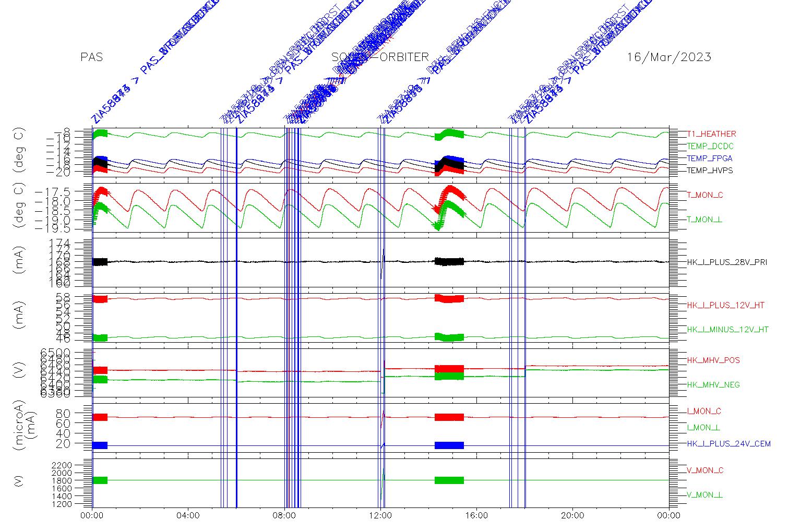789x532 pixels.
Task: Click the I_MON_C legend label
Action: 704,412
